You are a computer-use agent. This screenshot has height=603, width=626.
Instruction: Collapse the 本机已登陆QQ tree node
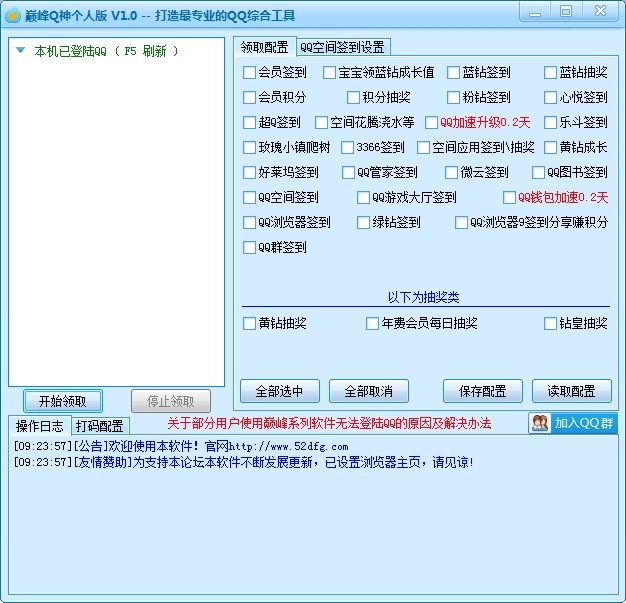tap(20, 50)
